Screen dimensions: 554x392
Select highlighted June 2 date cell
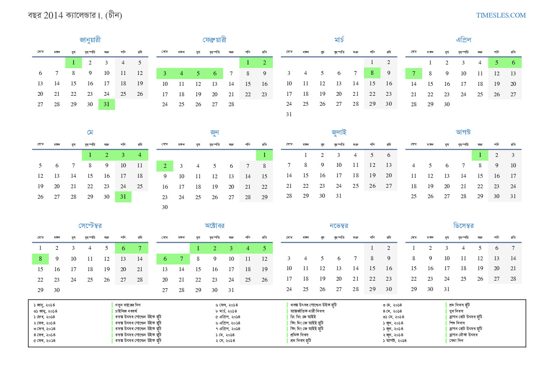(164, 166)
